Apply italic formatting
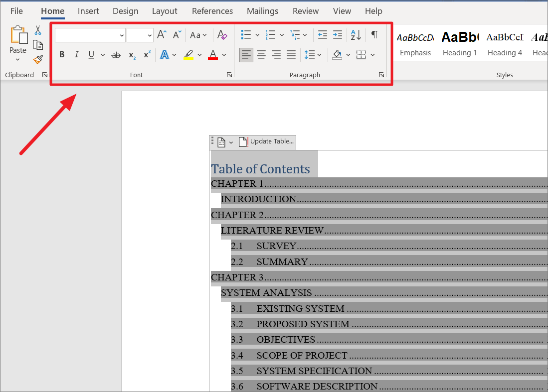This screenshot has height=392, width=548. click(76, 54)
